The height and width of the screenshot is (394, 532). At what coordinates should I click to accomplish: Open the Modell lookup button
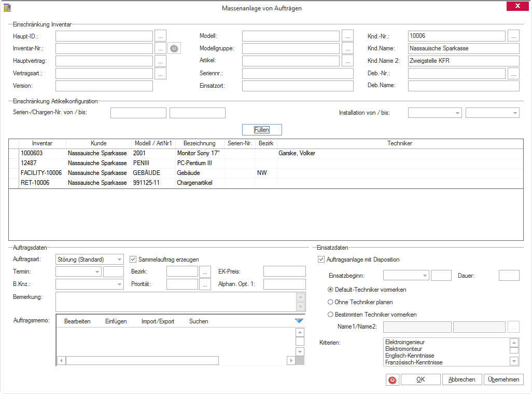(x=347, y=36)
